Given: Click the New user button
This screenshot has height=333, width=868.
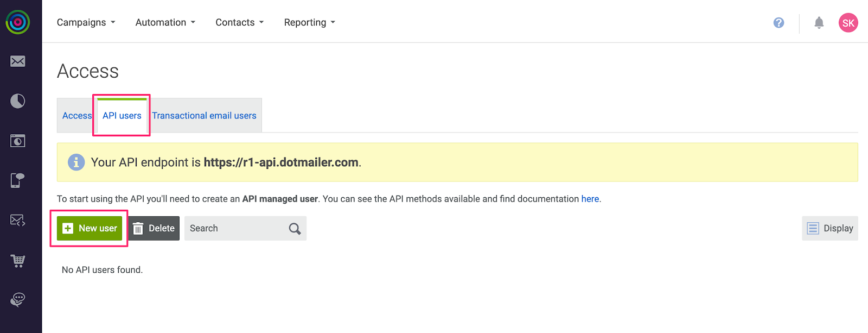Looking at the screenshot, I should pos(90,228).
